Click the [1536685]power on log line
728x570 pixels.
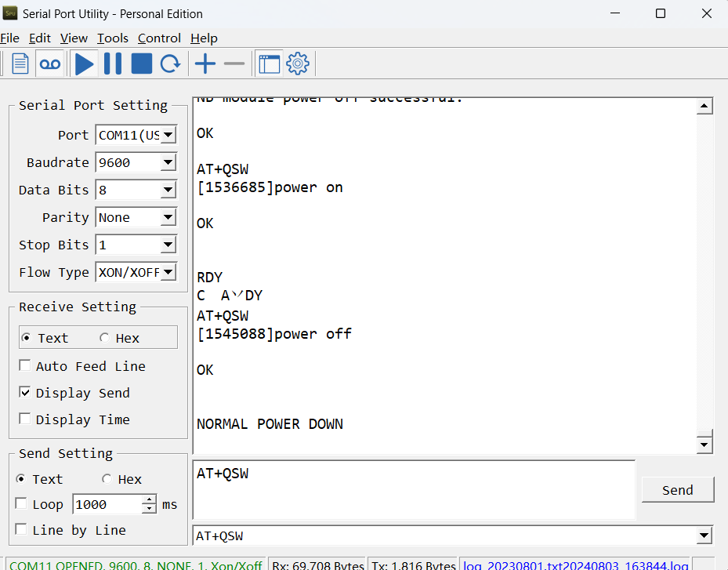coord(270,187)
